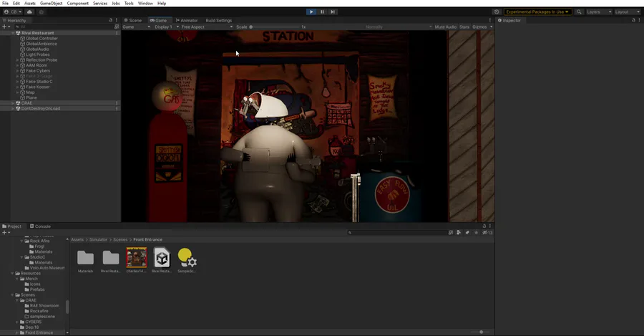Start Play mode with the play button
The width and height of the screenshot is (644, 336).
coord(311,12)
